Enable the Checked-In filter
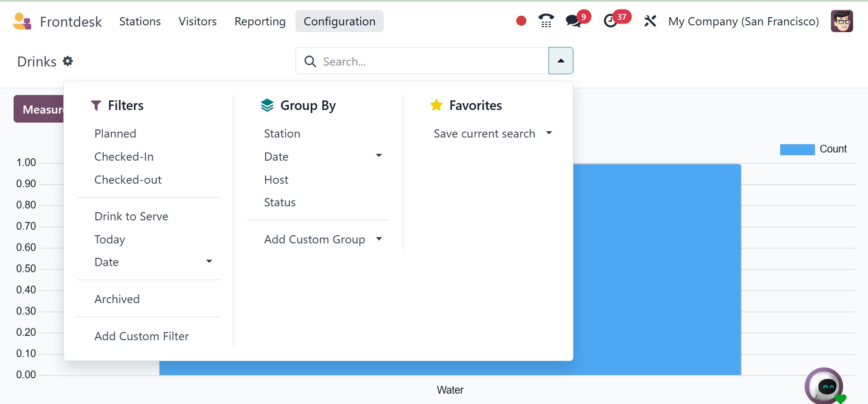This screenshot has width=868, height=404. coord(124,157)
